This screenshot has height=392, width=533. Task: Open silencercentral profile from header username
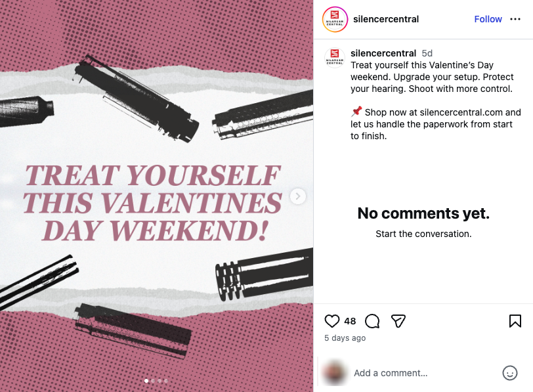[x=385, y=19]
